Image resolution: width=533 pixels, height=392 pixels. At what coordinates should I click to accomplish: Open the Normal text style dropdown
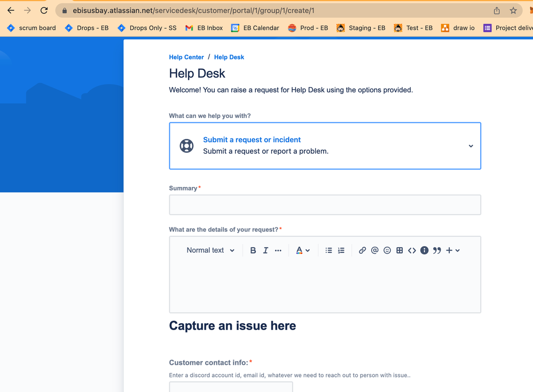(210, 250)
